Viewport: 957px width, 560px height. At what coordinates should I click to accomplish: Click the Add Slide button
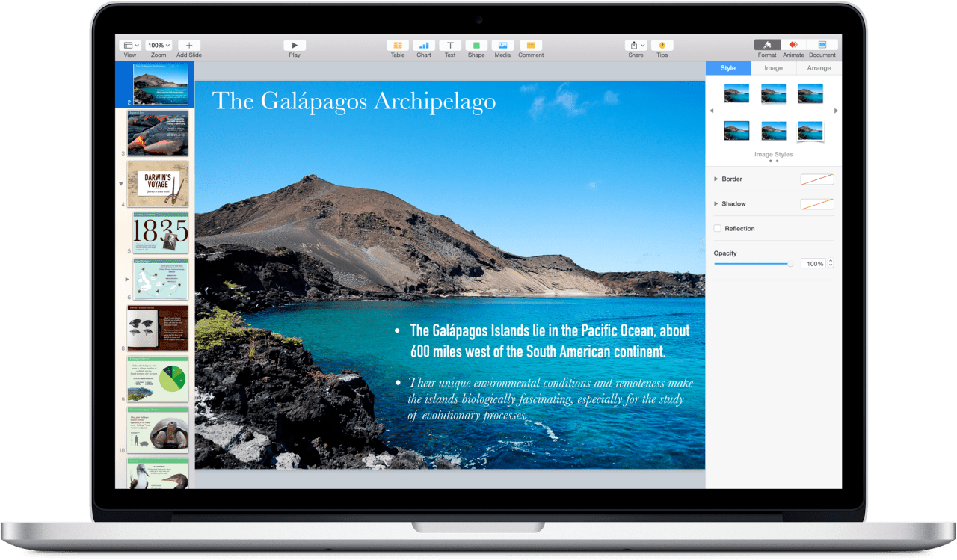pyautogui.click(x=189, y=46)
